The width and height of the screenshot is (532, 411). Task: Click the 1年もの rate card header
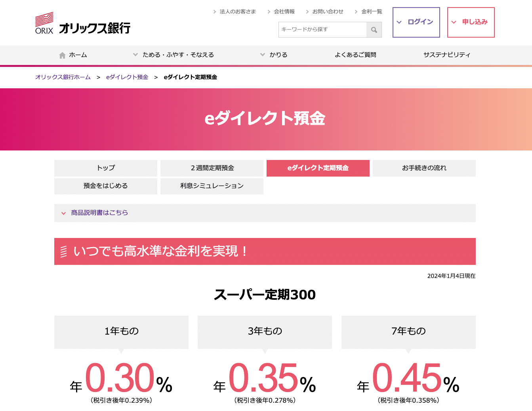click(121, 332)
